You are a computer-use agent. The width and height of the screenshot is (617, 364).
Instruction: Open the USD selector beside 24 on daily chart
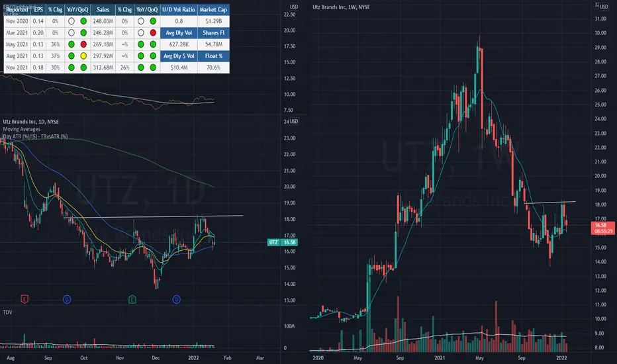294,121
